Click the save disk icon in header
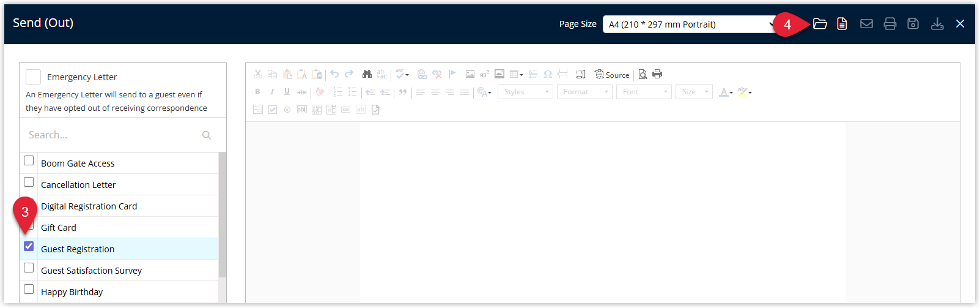The height and width of the screenshot is (308, 980). coord(913,24)
